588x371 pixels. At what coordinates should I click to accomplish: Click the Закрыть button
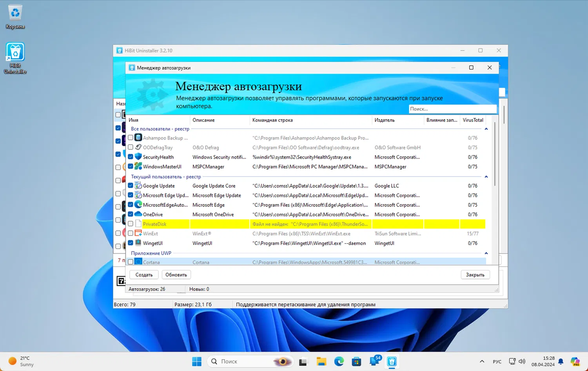coord(475,275)
